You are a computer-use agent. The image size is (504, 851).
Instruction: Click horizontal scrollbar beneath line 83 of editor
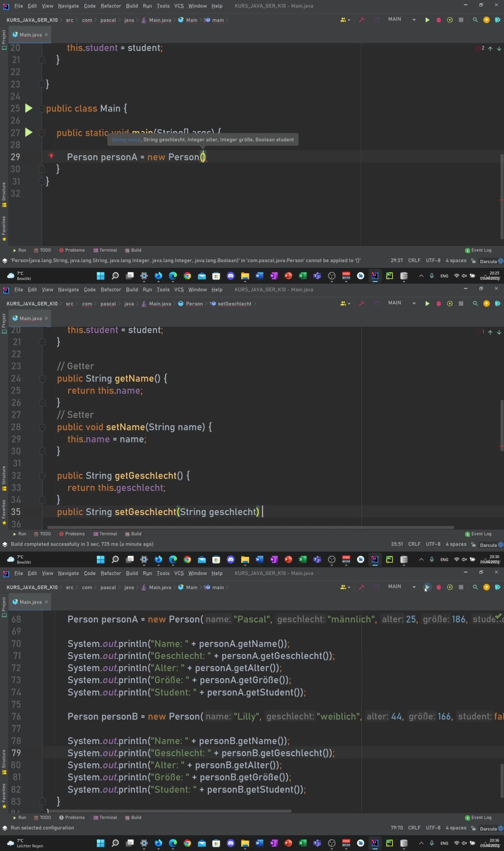169,811
